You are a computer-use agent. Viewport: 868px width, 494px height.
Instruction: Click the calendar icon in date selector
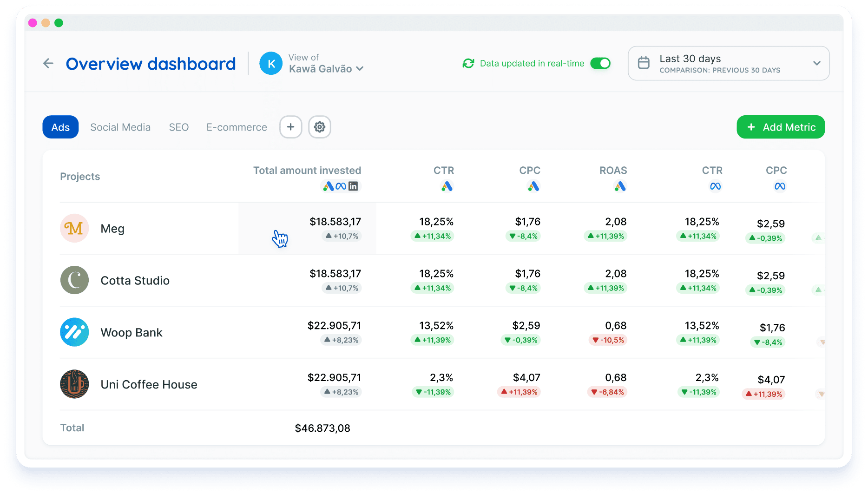pos(644,63)
